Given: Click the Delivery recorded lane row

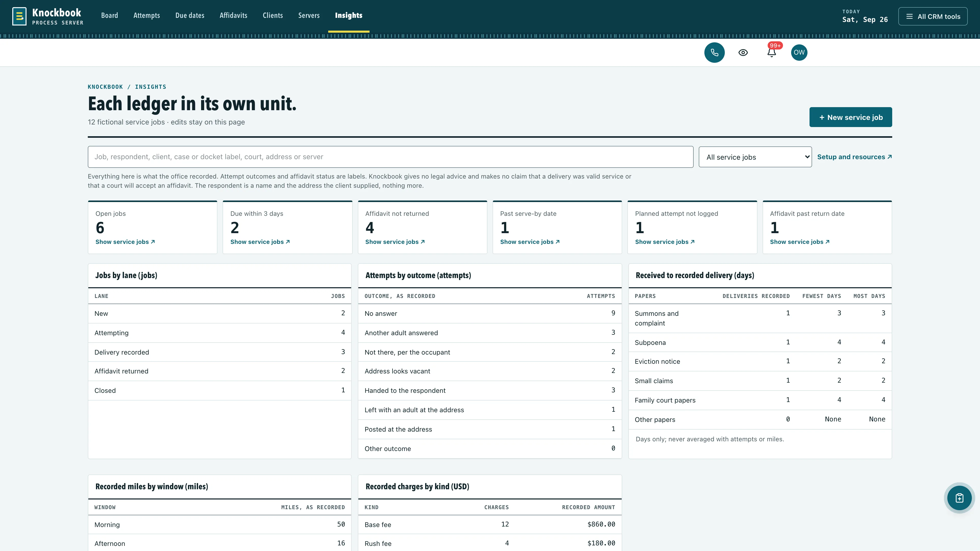Looking at the screenshot, I should click(219, 352).
